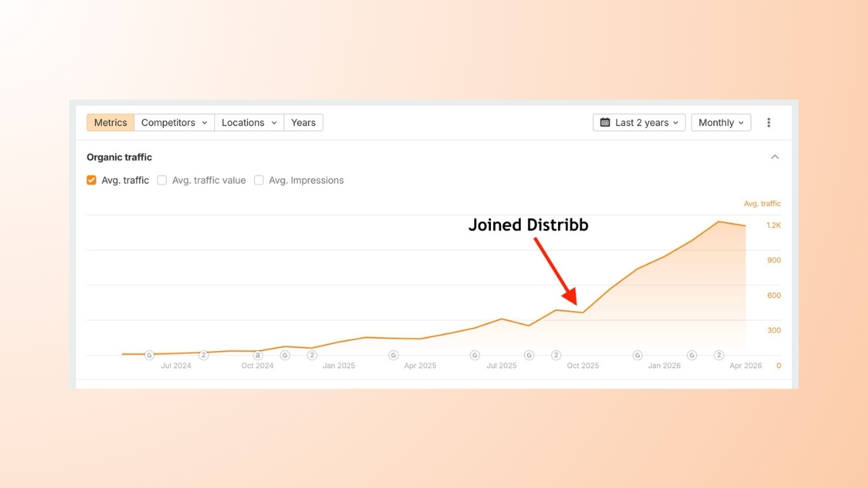
Task: Enable the Avg. Impressions checkbox
Action: pyautogui.click(x=259, y=180)
